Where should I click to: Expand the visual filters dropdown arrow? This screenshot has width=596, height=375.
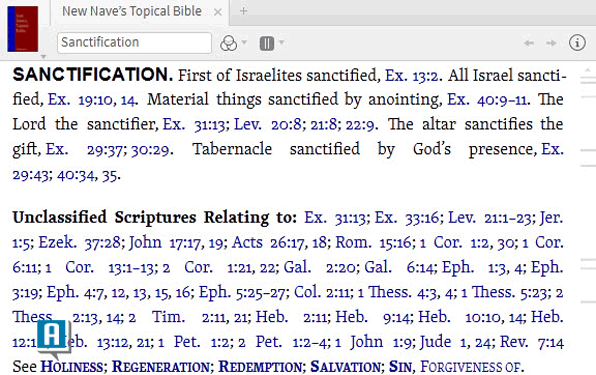[x=244, y=42]
